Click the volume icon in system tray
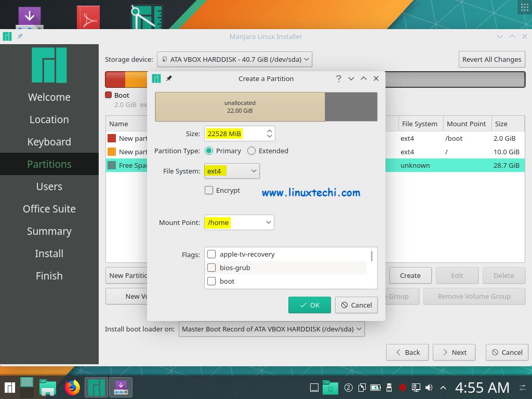 click(x=428, y=387)
